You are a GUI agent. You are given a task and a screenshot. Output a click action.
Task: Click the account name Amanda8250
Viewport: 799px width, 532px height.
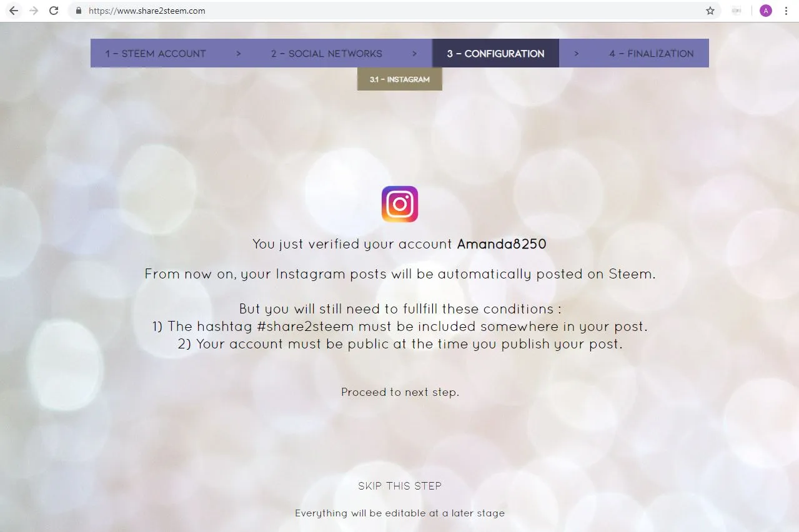[x=502, y=244]
